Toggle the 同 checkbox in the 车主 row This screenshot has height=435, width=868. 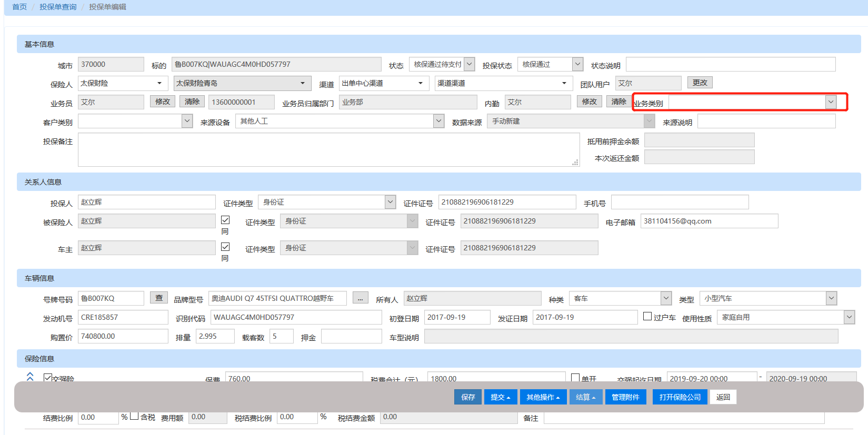point(225,247)
